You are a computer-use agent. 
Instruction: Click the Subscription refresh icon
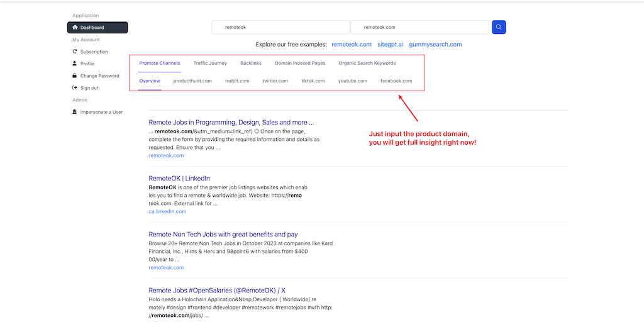75,52
